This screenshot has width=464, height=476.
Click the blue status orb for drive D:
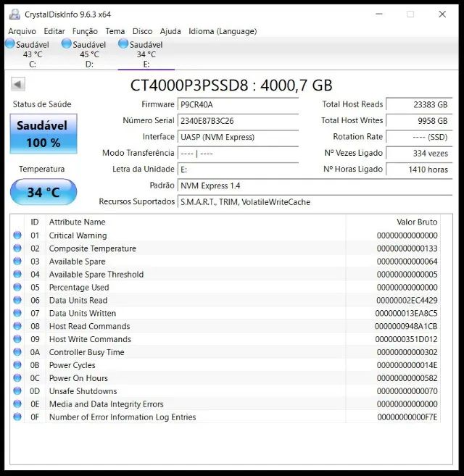point(66,43)
